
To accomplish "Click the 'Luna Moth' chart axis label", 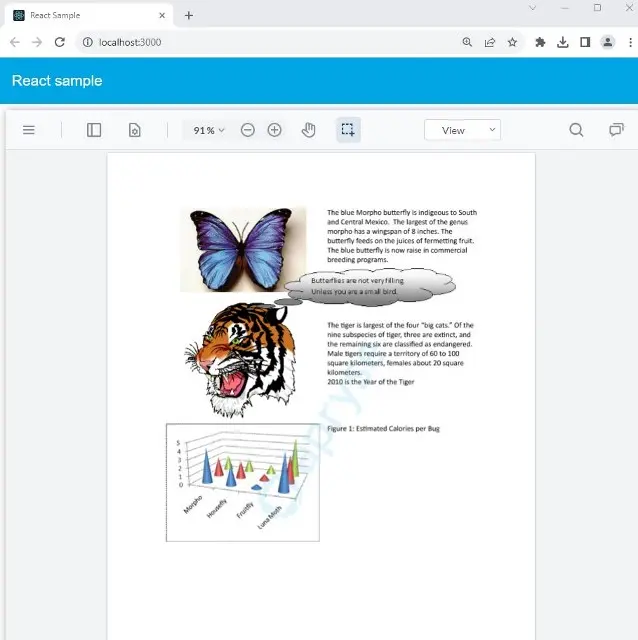I will point(270,518).
